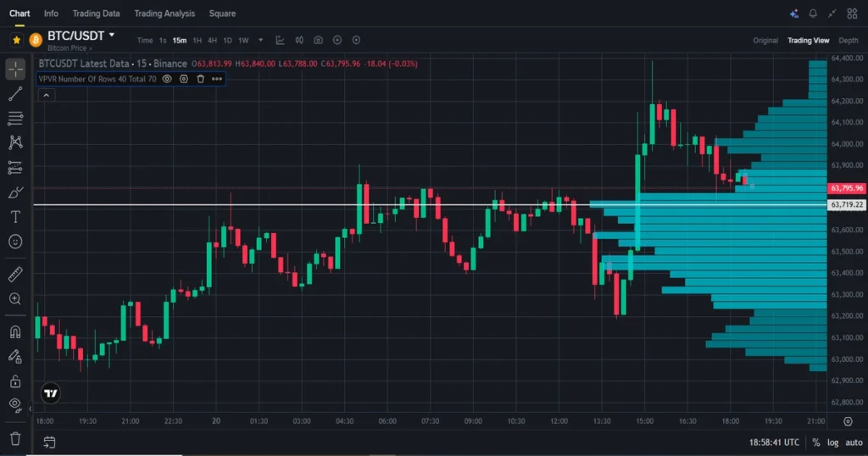The width and height of the screenshot is (868, 456).
Task: Switch to the 1H interval
Action: (197, 41)
